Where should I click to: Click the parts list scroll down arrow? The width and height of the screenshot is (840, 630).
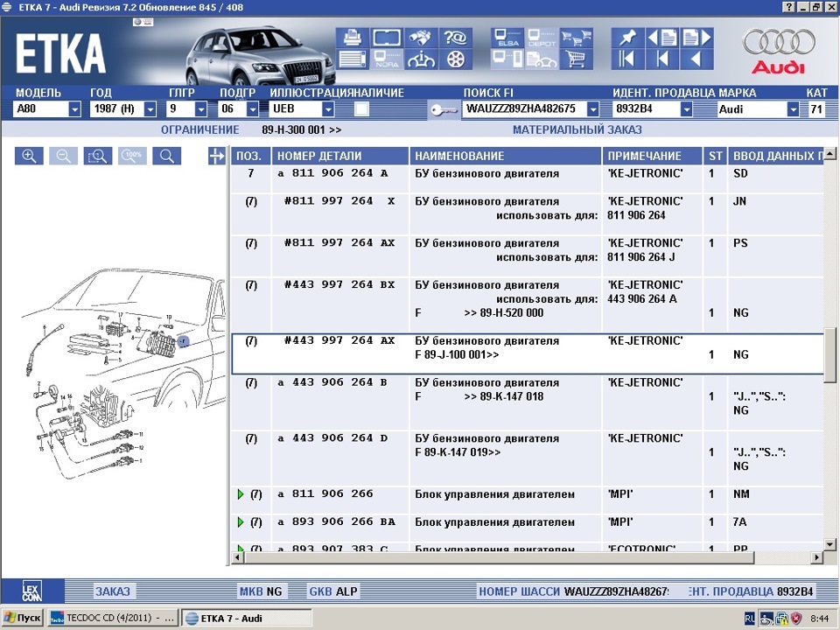point(829,545)
